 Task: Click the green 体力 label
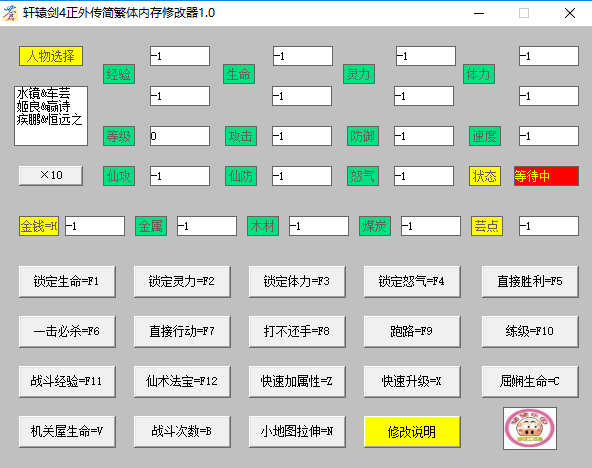point(479,74)
